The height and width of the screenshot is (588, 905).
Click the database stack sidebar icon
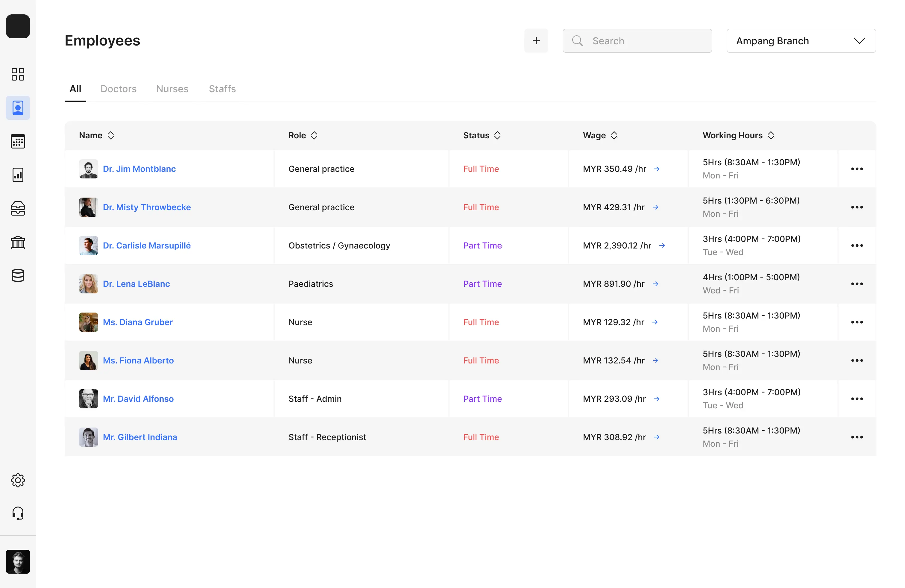[x=18, y=275]
